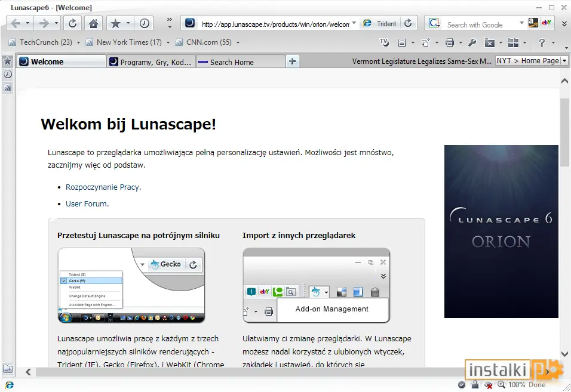Open the Print icon dropdown arrow

pyautogui.click(x=461, y=42)
